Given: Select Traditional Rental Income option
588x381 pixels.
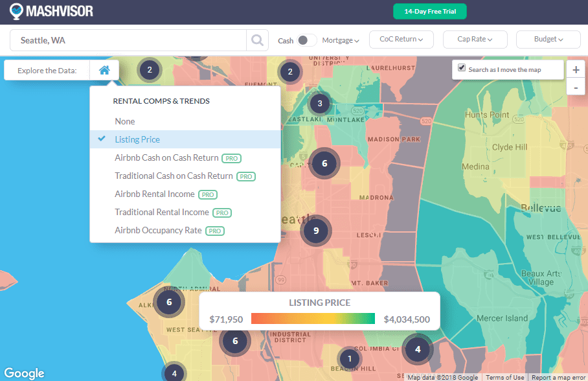Looking at the screenshot, I should (162, 212).
